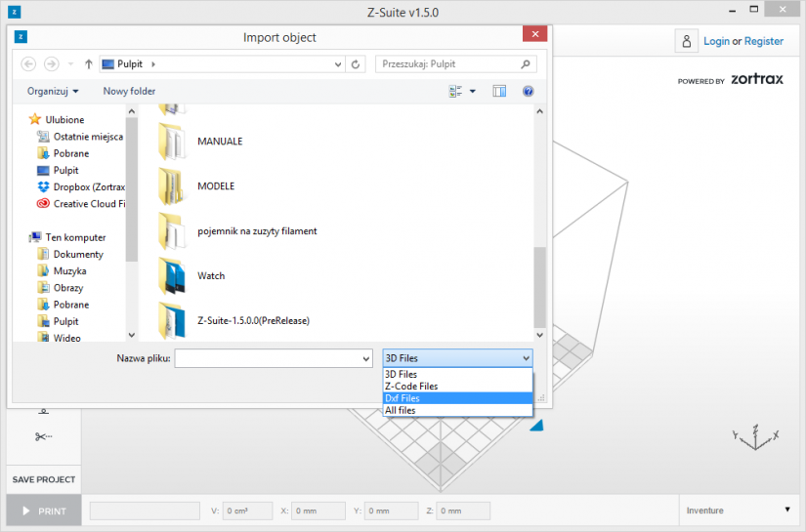This screenshot has width=806, height=532.
Task: Click the scissors cut tool icon
Action: pos(43,436)
